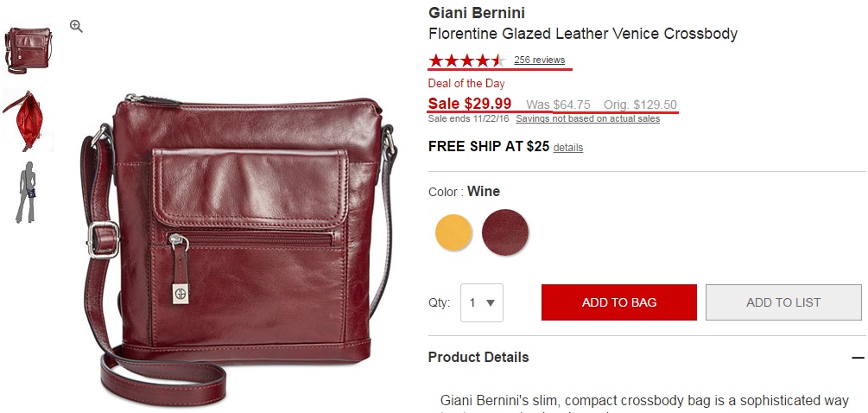
Task: Click the Giani Bernini brand name
Action: click(477, 13)
